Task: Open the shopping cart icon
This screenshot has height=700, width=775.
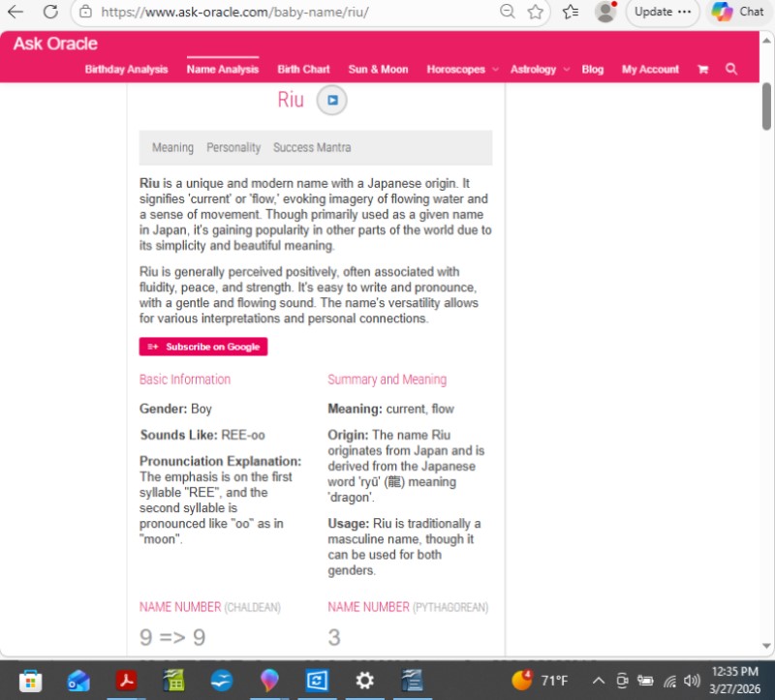Action: coord(702,70)
